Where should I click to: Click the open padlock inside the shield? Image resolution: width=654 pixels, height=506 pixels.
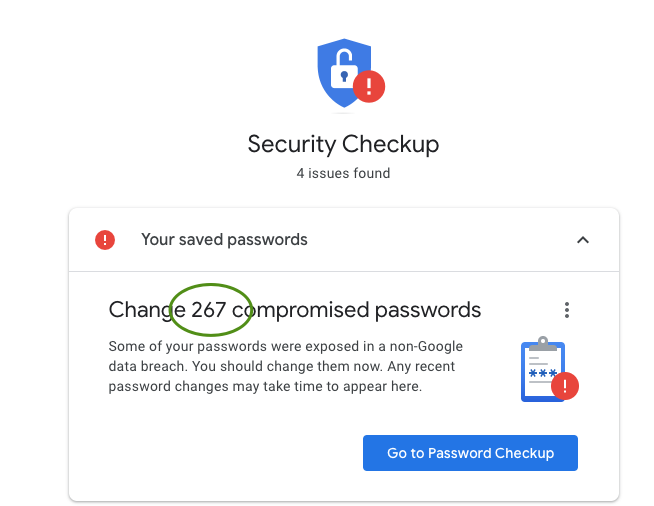pyautogui.click(x=343, y=64)
